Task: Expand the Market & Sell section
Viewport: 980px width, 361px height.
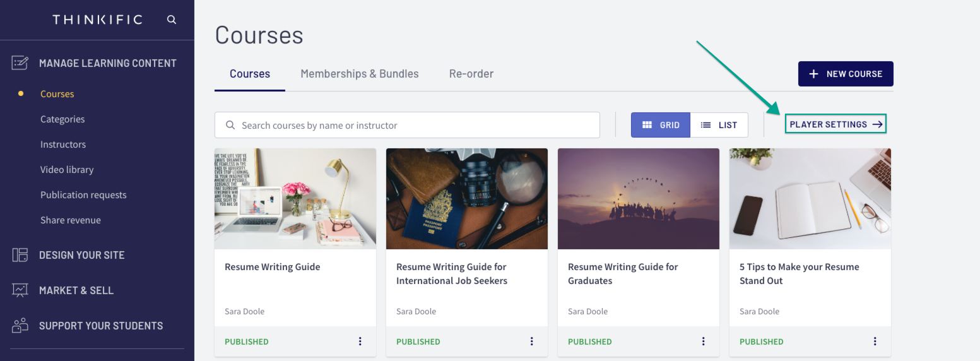Action: pyautogui.click(x=76, y=290)
